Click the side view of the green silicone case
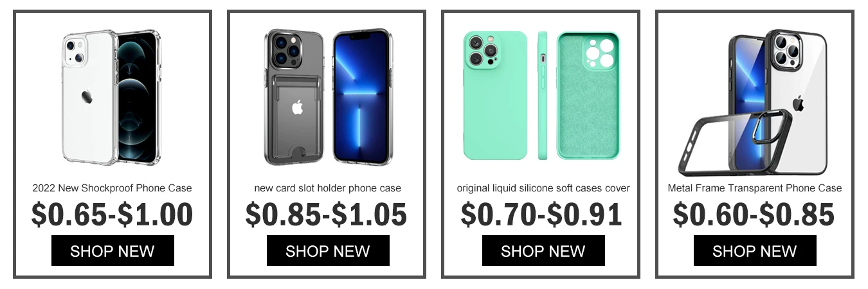This screenshot has height=289, width=868. click(x=543, y=96)
